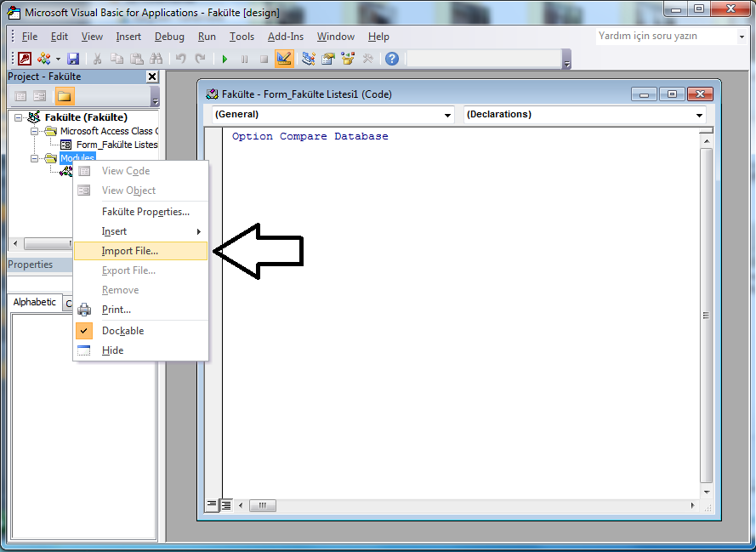
Task: Toggle Folders icon in Project panel
Action: (64, 96)
